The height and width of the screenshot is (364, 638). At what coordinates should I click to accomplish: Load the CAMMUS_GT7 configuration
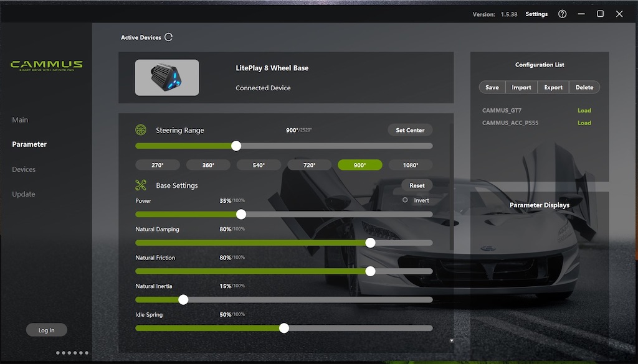[584, 111]
